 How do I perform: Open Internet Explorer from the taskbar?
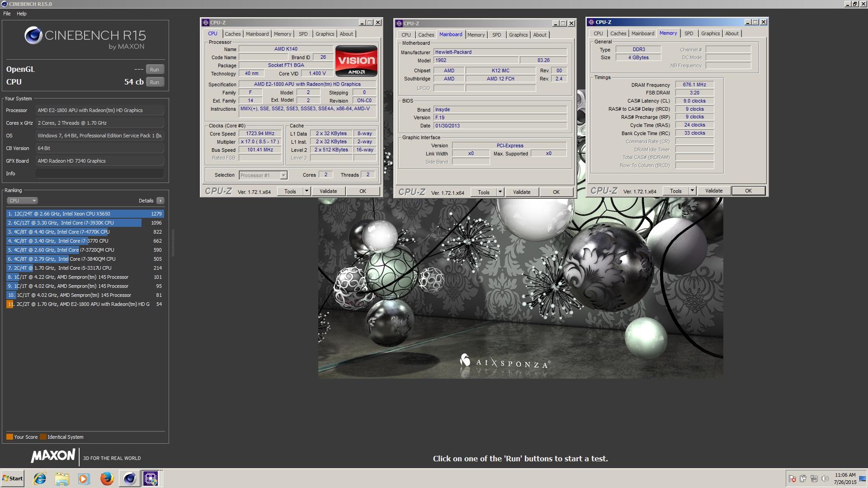(40, 479)
